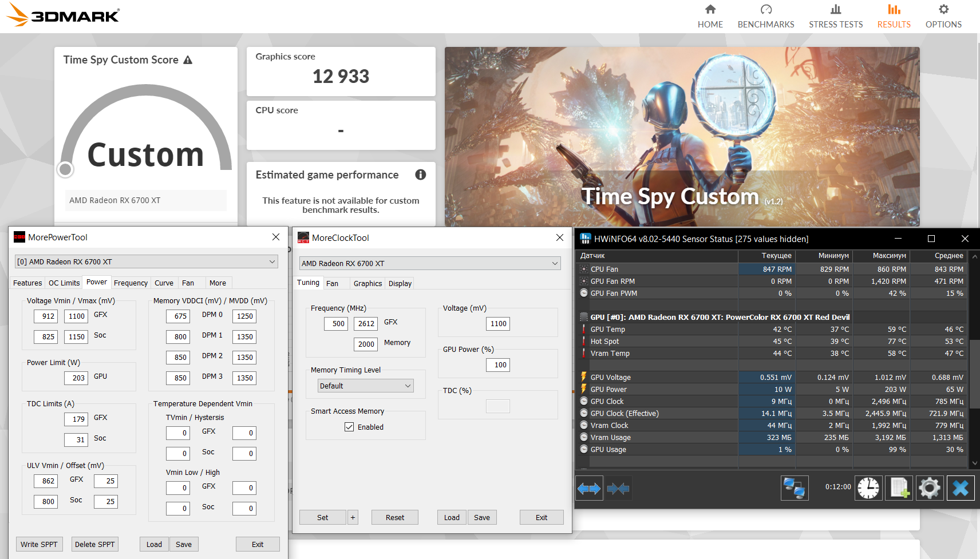Screen dimensions: 980x559
Task: Open HWiNFO sensor settings gear
Action: [x=930, y=488]
